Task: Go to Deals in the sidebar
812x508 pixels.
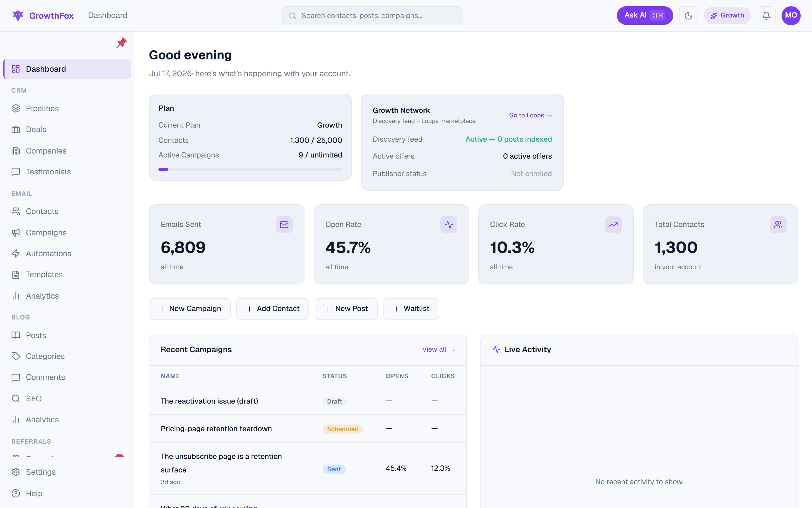Action: pos(67,129)
